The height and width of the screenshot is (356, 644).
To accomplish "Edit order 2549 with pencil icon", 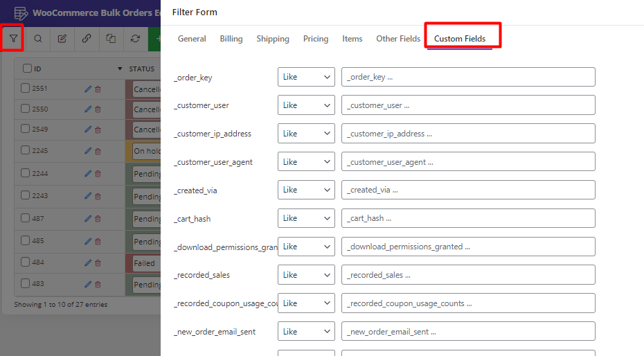I will point(88,130).
